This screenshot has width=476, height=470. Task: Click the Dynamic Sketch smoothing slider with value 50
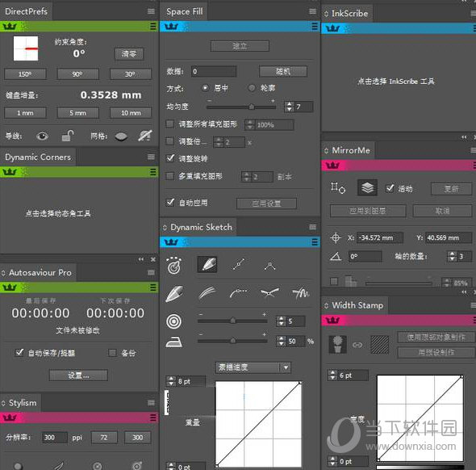point(232,341)
